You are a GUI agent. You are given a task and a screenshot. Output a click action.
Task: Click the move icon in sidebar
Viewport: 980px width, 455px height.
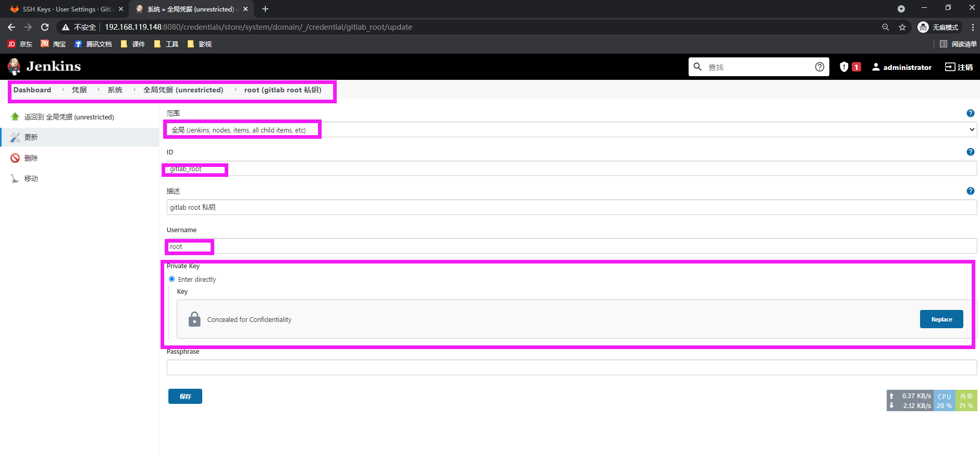(x=15, y=178)
